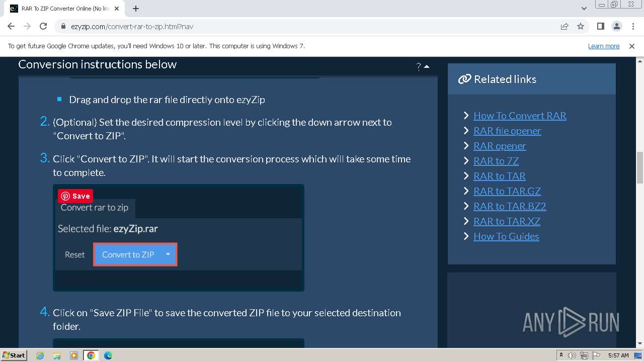Switch to the RAR To ZIP Converter tab
The width and height of the screenshot is (644, 362).
(x=64, y=9)
